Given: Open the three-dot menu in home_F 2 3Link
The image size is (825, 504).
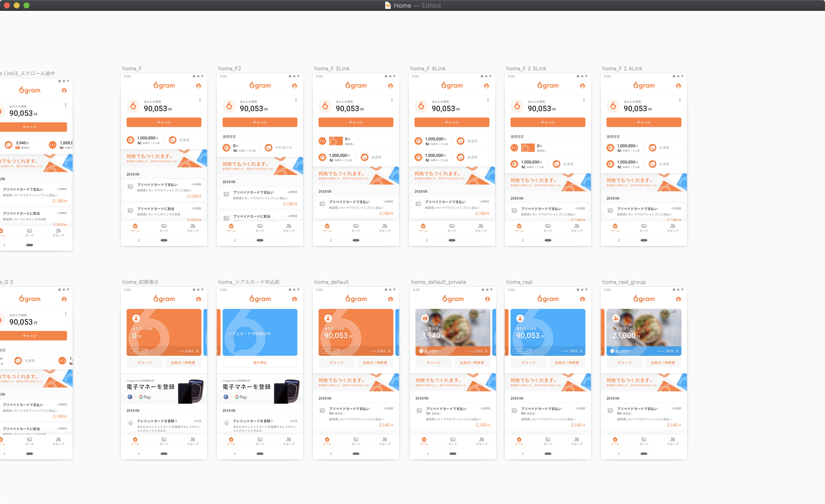Looking at the screenshot, I should point(584,100).
